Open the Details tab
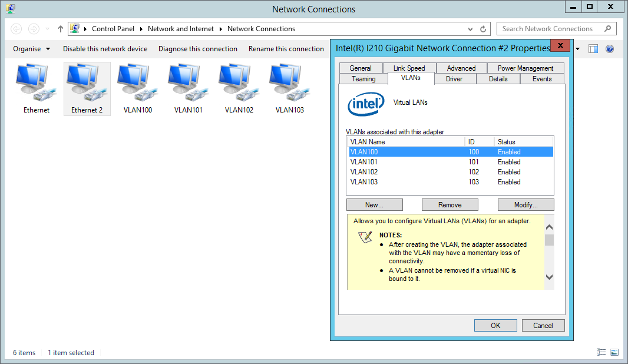Screen dimensions: 628x364 (x=498, y=79)
